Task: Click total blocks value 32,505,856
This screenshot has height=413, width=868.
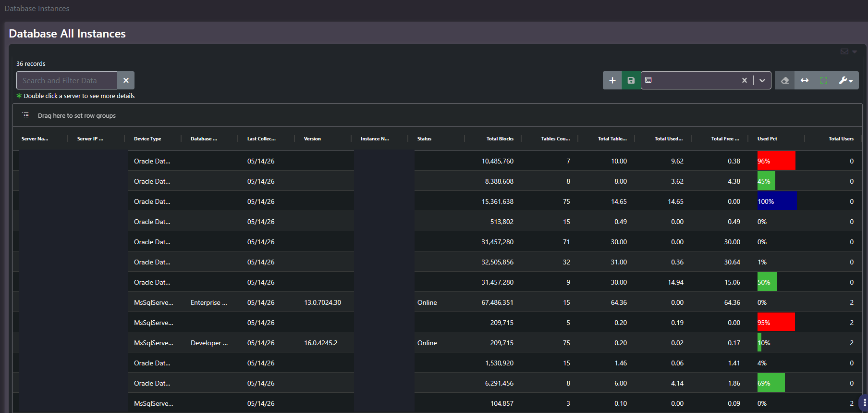Action: coord(498,262)
